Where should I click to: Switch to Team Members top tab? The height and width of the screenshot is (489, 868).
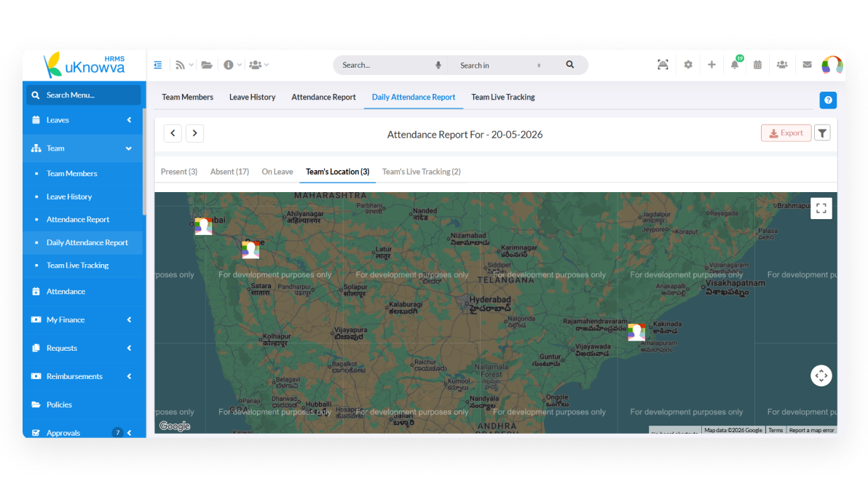[x=187, y=98]
